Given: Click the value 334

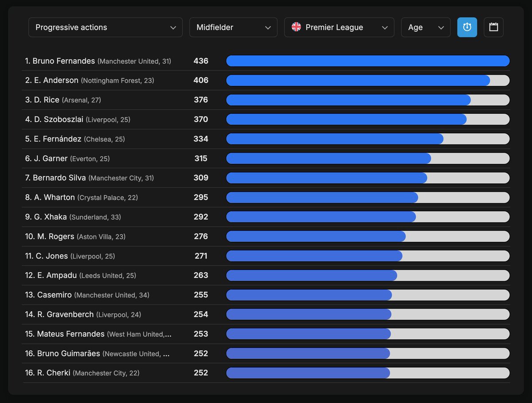Looking at the screenshot, I should [201, 139].
